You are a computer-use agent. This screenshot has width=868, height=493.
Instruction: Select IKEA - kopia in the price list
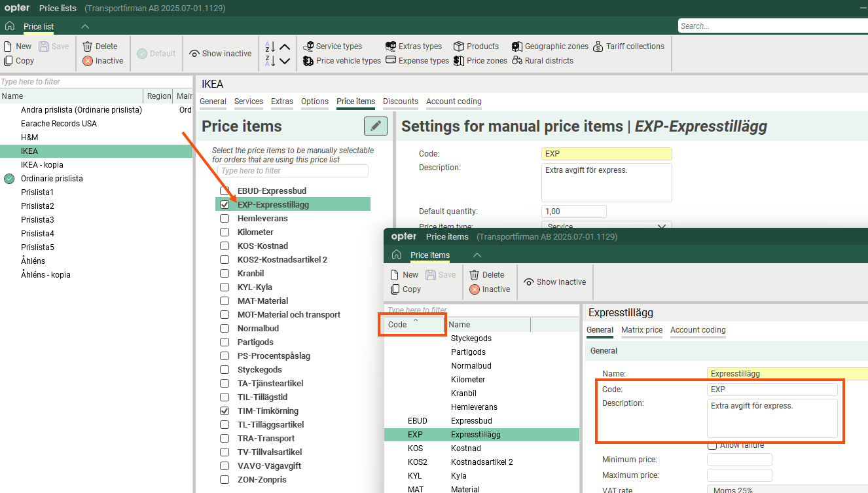42,165
